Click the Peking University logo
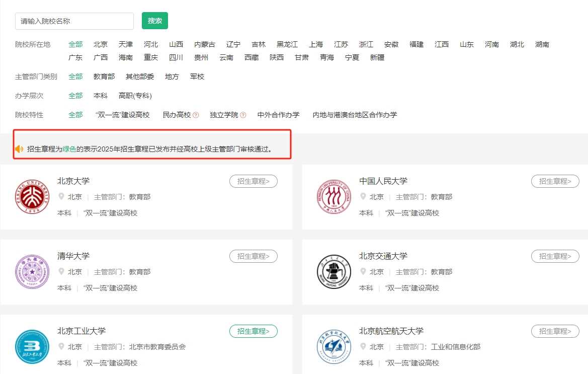 click(x=32, y=197)
